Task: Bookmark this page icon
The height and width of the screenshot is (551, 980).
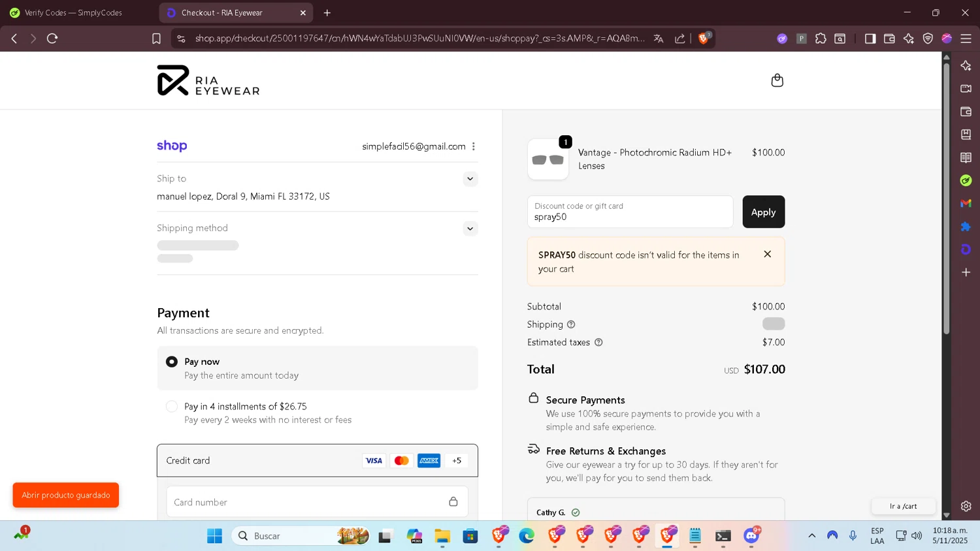Action: [x=156, y=39]
